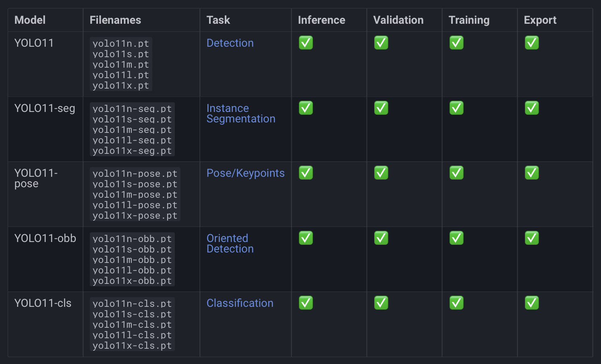Viewport: 601px width, 364px height.
Task: Click the Task column header
Action: tap(218, 20)
